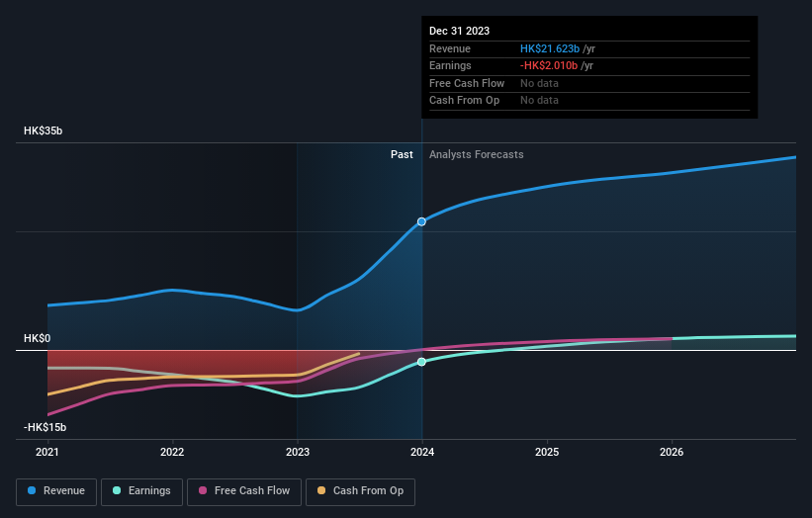This screenshot has width=812, height=518.
Task: Click the -HK$15b y-axis label
Action: (45, 427)
